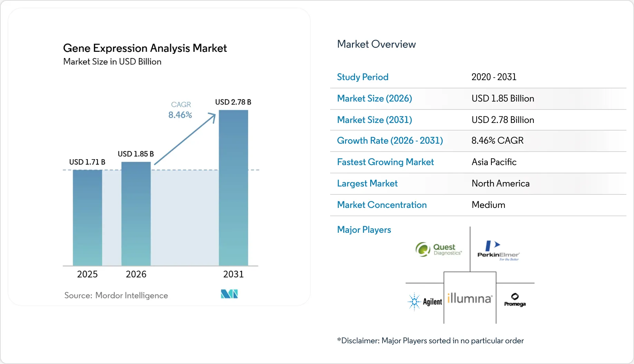Viewport: 634px width, 364px height.
Task: Click the Mordor Intelligence logo mark
Action: [x=229, y=294]
